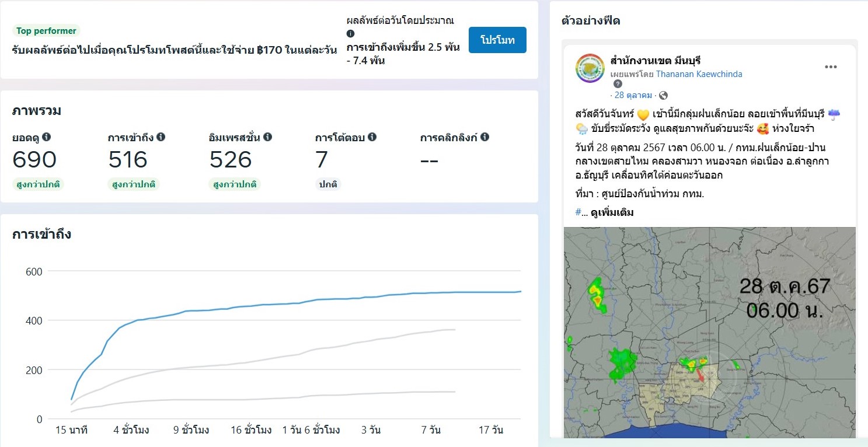Click the 7 วัน marker on chart axis
The image size is (868, 447).
pos(431,431)
